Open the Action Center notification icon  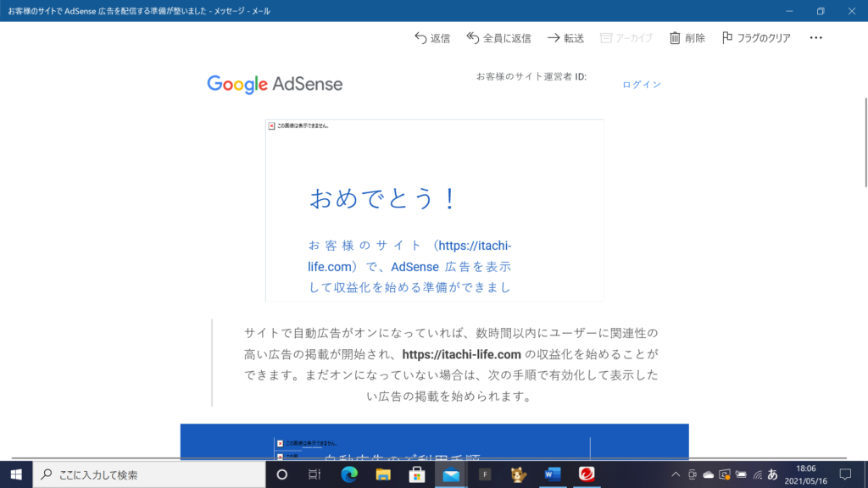pos(845,474)
